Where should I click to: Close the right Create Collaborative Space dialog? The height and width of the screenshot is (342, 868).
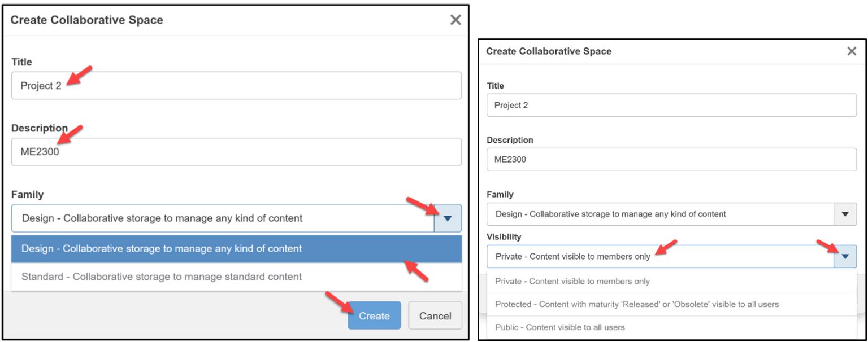coord(852,51)
